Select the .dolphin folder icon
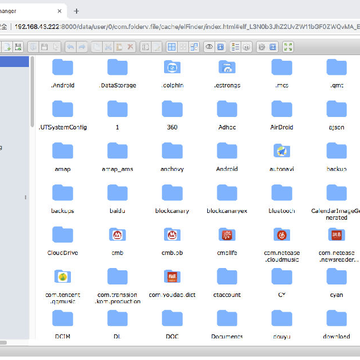The image size is (360, 360). [x=172, y=67]
